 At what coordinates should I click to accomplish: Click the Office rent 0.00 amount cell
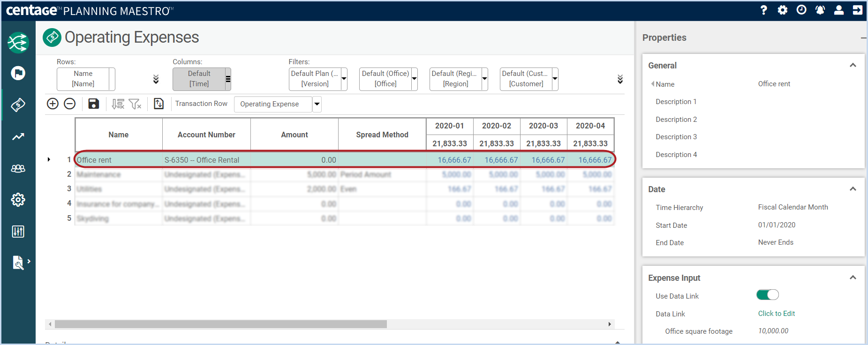[x=294, y=160]
